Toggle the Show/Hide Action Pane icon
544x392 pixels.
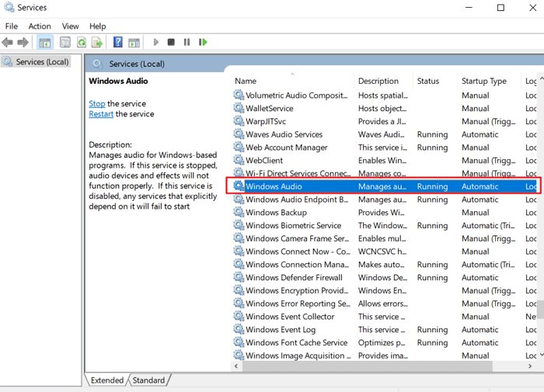point(134,42)
